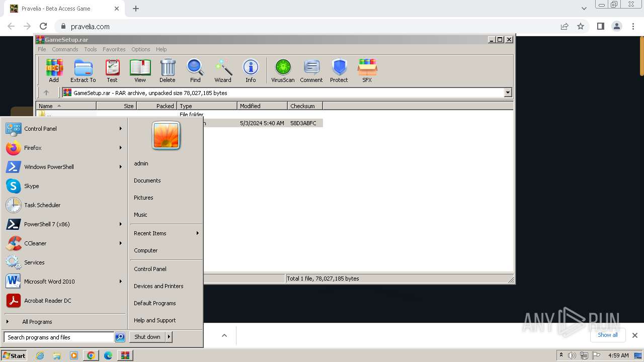Expand the archive path dropdown
Image resolution: width=644 pixels, height=362 pixels.
click(x=508, y=93)
